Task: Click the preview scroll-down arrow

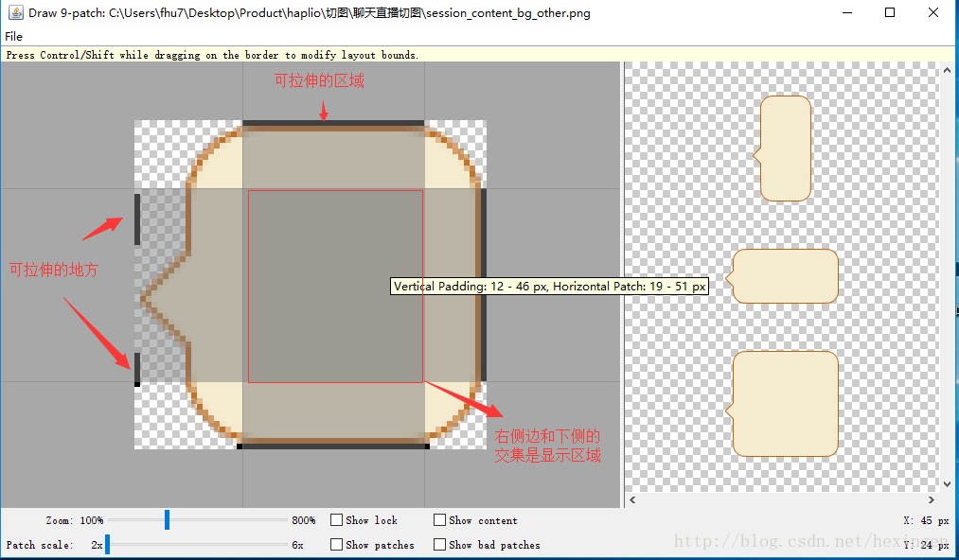Action: pos(948,484)
